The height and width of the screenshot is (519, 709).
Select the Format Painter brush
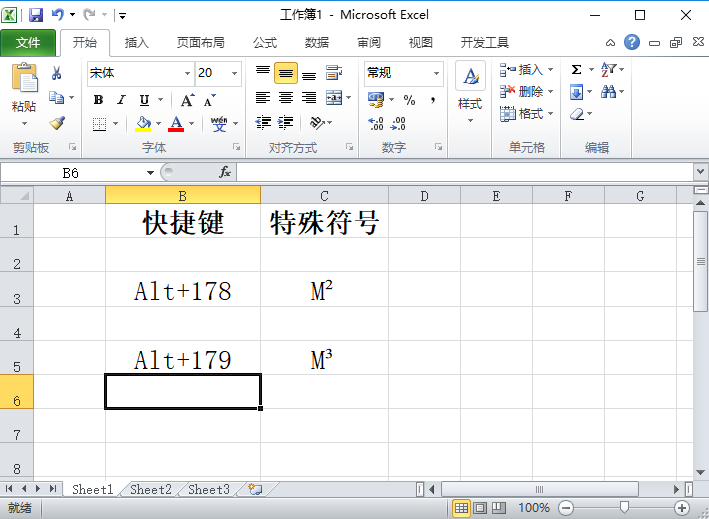[57, 123]
